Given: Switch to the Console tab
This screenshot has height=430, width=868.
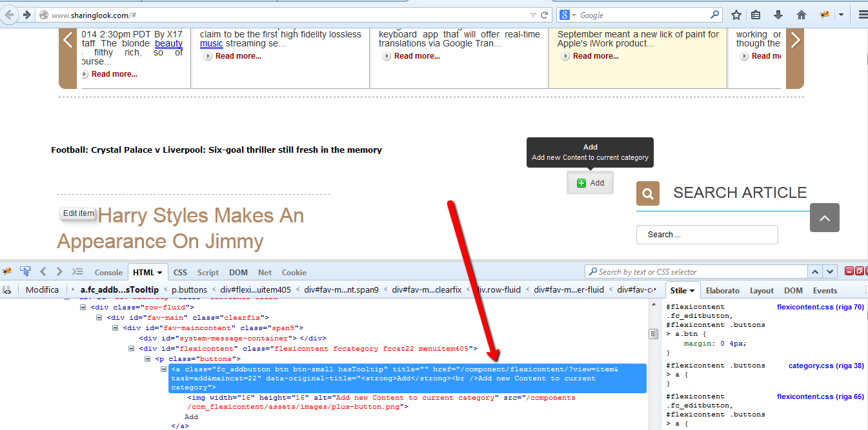Looking at the screenshot, I should coord(108,272).
